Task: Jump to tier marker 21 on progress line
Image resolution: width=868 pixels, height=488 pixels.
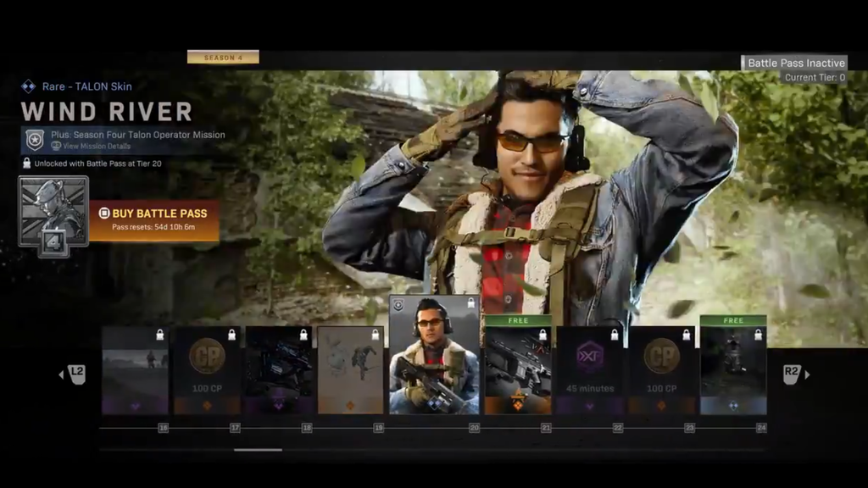Action: (x=546, y=428)
